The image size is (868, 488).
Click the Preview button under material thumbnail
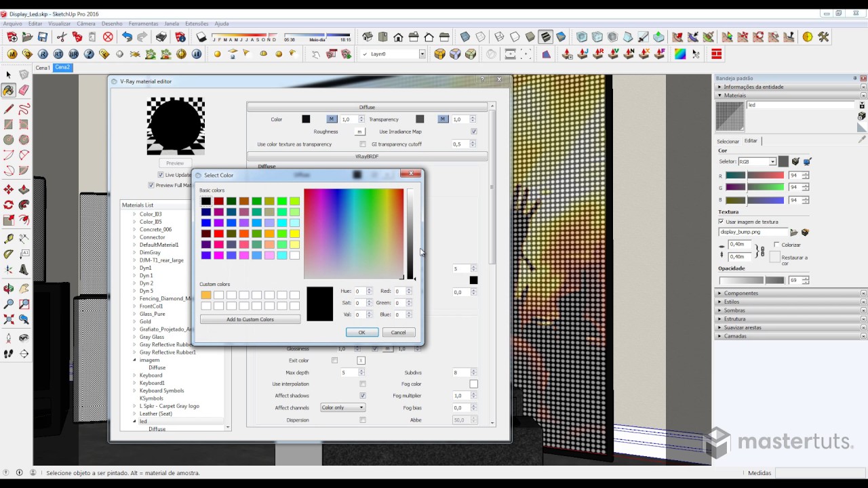(x=175, y=163)
